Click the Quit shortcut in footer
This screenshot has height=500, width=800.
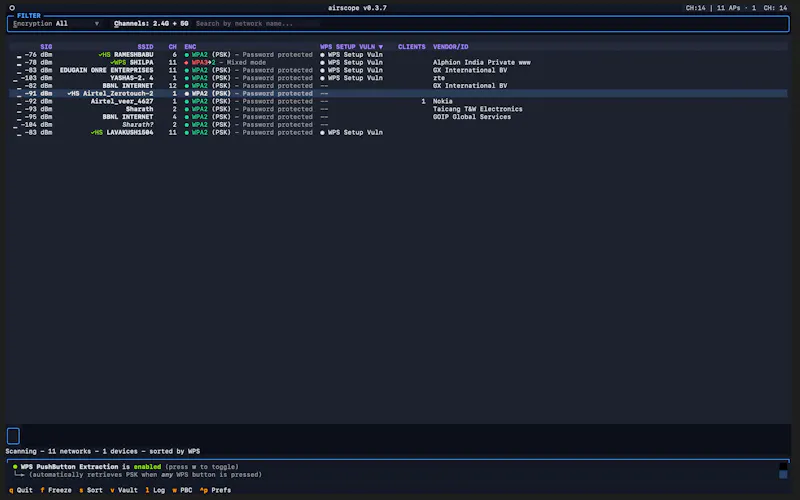[x=21, y=490]
